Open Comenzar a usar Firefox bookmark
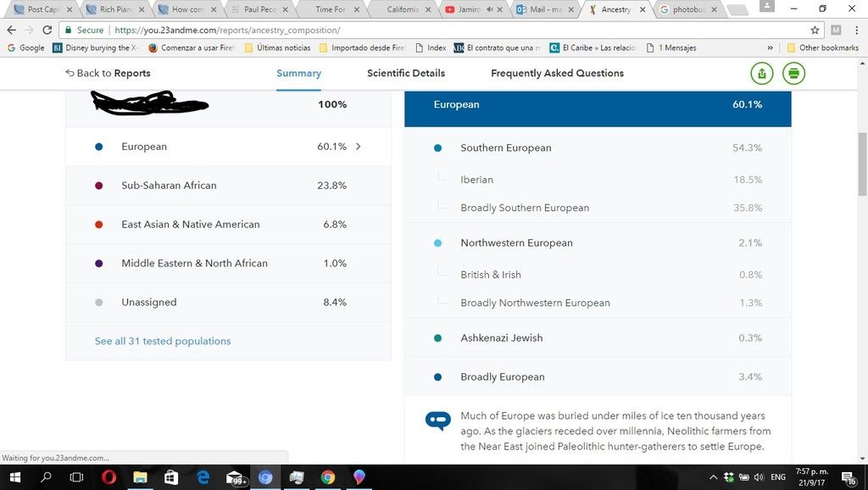 pos(192,47)
